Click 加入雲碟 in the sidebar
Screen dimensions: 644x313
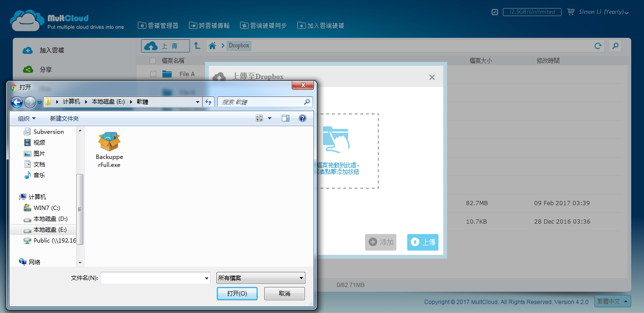click(44, 51)
